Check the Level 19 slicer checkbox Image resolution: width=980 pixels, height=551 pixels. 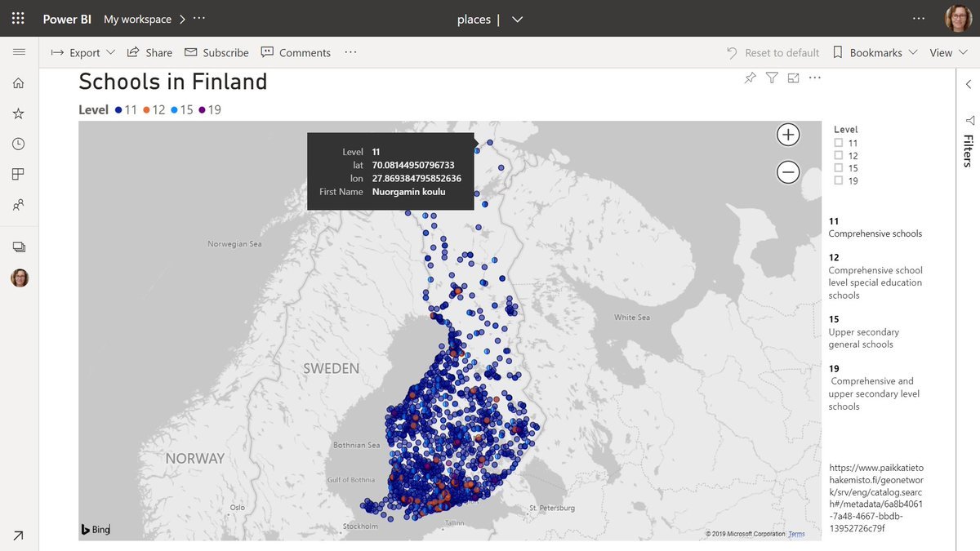click(838, 180)
